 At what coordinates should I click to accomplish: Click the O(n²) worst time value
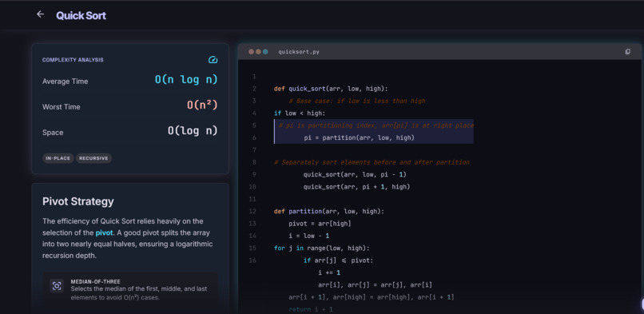(x=202, y=105)
